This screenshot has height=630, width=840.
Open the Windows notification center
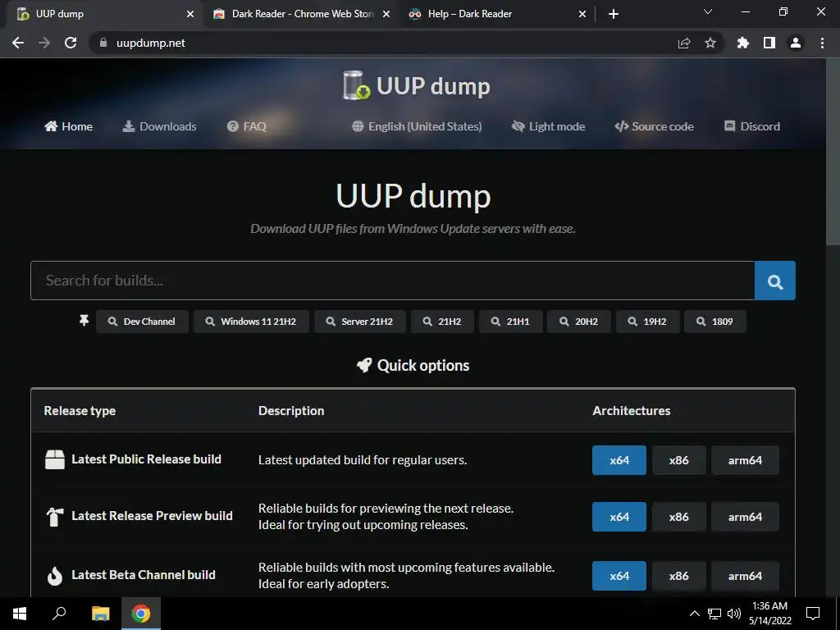click(x=813, y=614)
